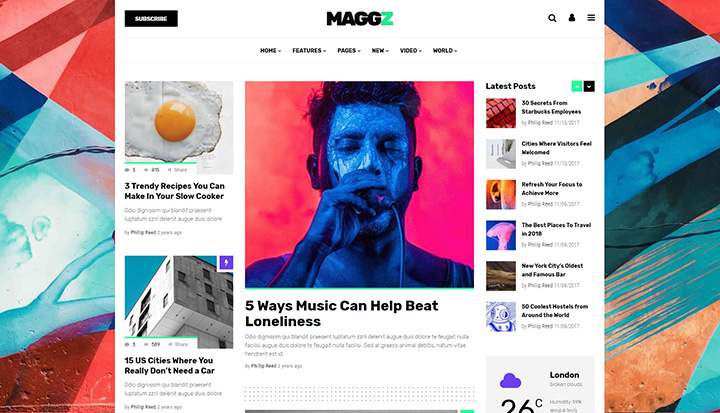Open '30 Secrets From Starbucks Employees' post
The image size is (720, 413).
(551, 107)
